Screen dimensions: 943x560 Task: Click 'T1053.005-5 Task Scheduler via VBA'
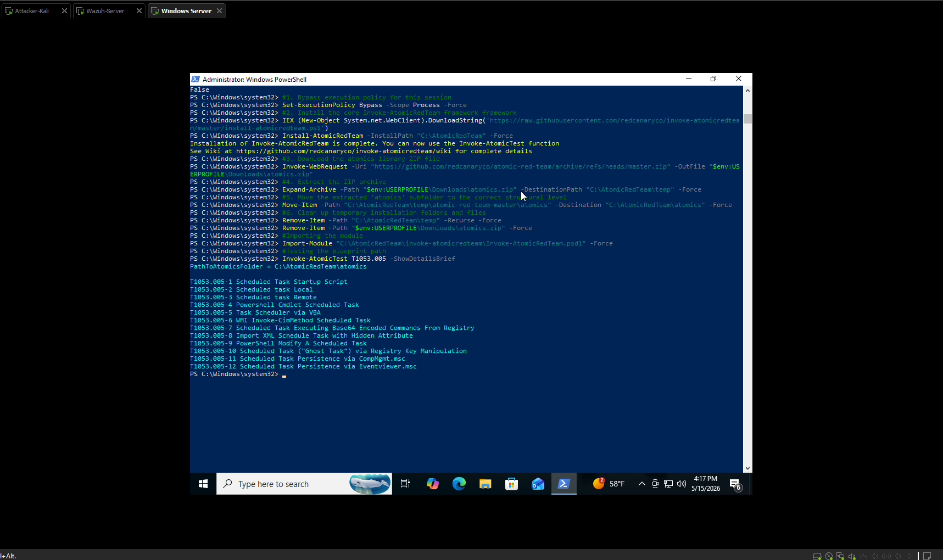255,312
